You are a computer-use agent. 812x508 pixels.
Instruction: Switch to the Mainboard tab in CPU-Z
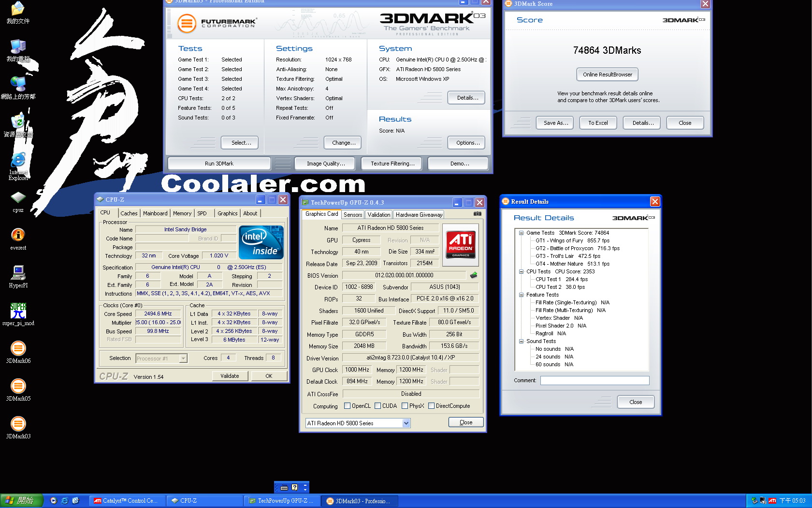click(x=155, y=213)
